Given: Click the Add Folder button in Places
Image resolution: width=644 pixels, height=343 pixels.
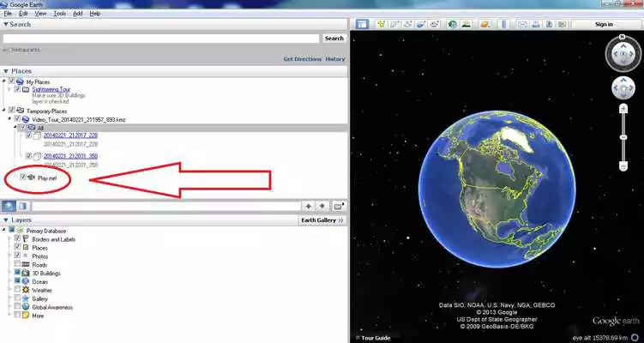Looking at the screenshot, I should point(339,206).
